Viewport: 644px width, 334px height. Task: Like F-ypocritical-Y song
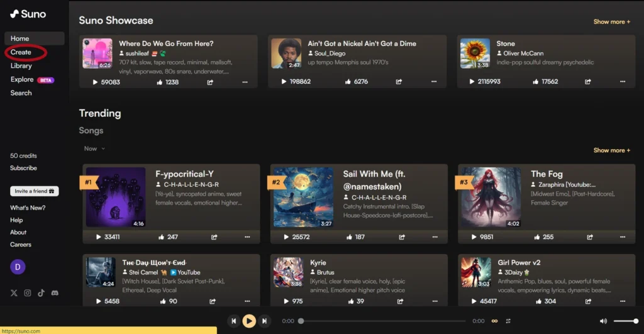pos(162,237)
